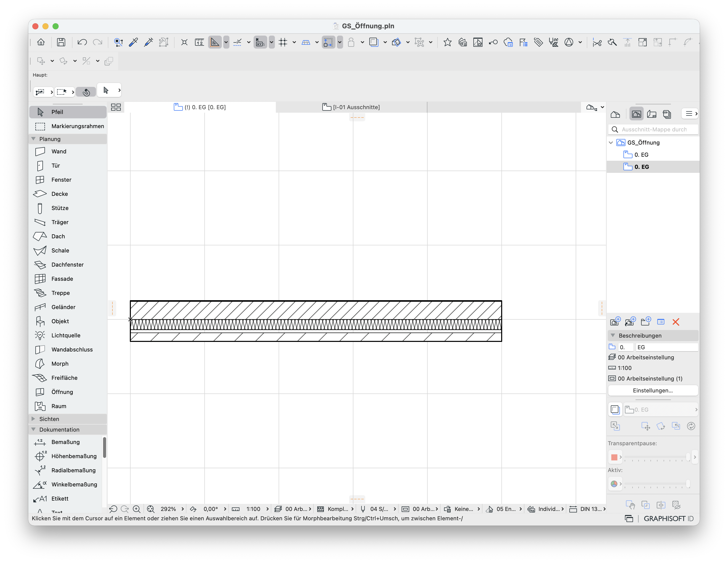Switch navigator to Projektmappe view
Image resolution: width=728 pixels, height=563 pixels.
click(615, 114)
